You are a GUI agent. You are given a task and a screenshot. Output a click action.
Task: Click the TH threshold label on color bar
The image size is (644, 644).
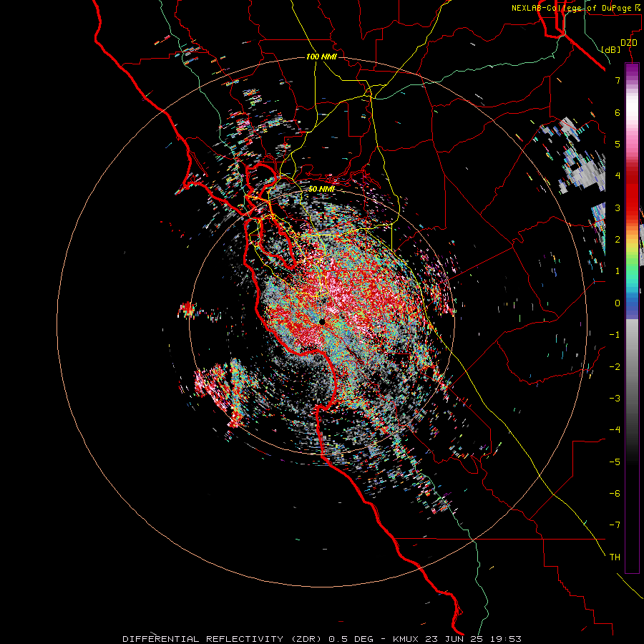[615, 557]
